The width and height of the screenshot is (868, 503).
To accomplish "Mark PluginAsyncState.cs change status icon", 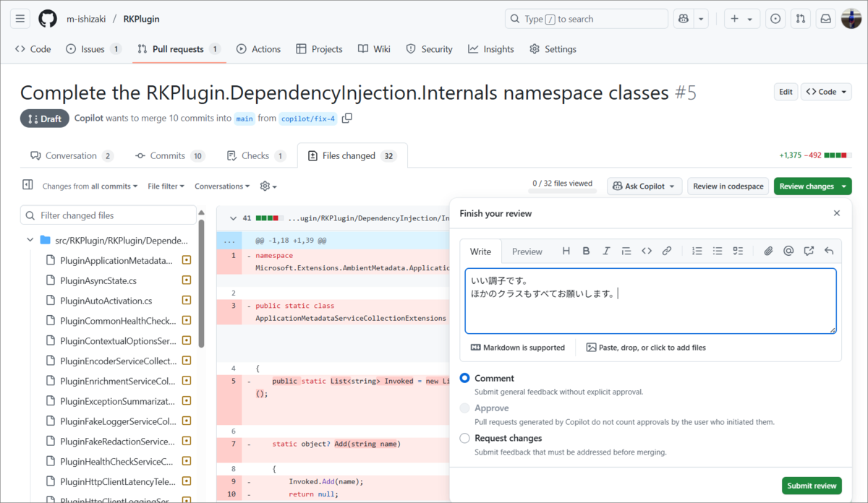I will coord(186,280).
